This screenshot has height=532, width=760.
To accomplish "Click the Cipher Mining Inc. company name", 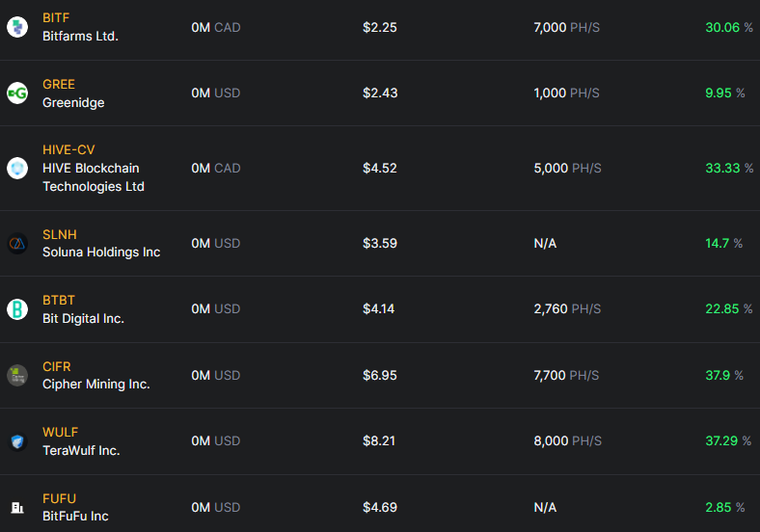I will point(96,385).
